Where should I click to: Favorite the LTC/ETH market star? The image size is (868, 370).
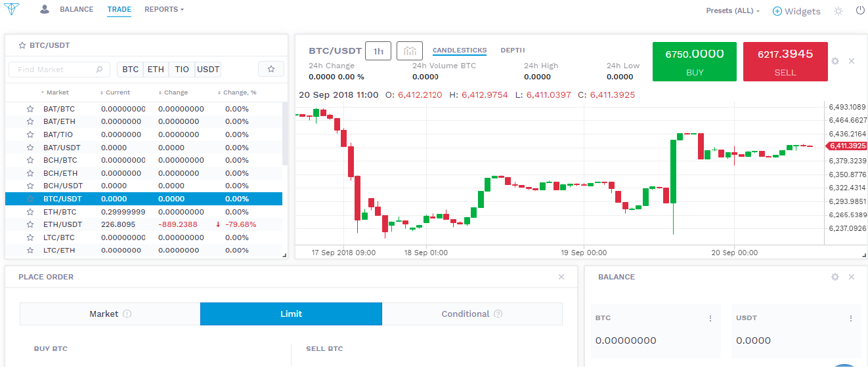coord(30,250)
